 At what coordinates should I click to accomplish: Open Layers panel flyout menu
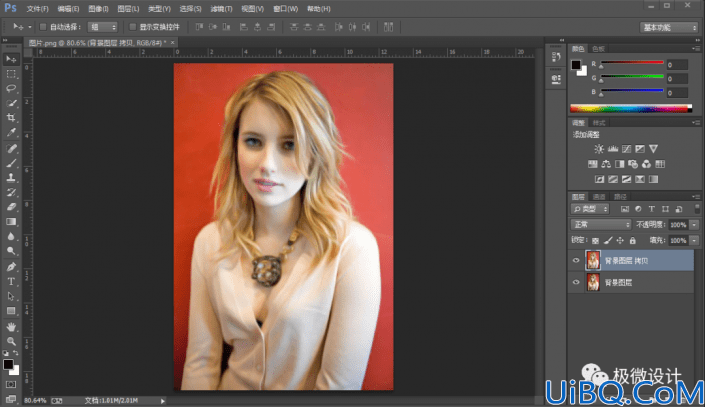pyautogui.click(x=696, y=197)
